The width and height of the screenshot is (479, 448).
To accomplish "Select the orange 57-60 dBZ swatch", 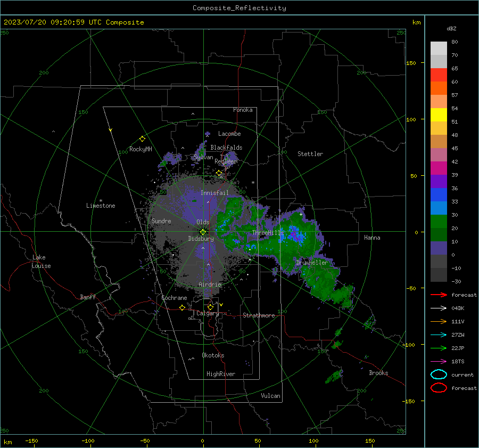I will point(439,88).
